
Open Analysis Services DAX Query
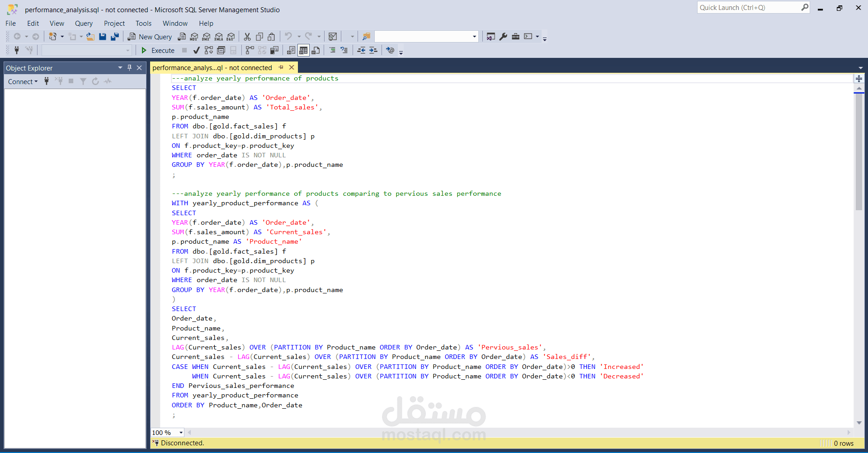[231, 37]
